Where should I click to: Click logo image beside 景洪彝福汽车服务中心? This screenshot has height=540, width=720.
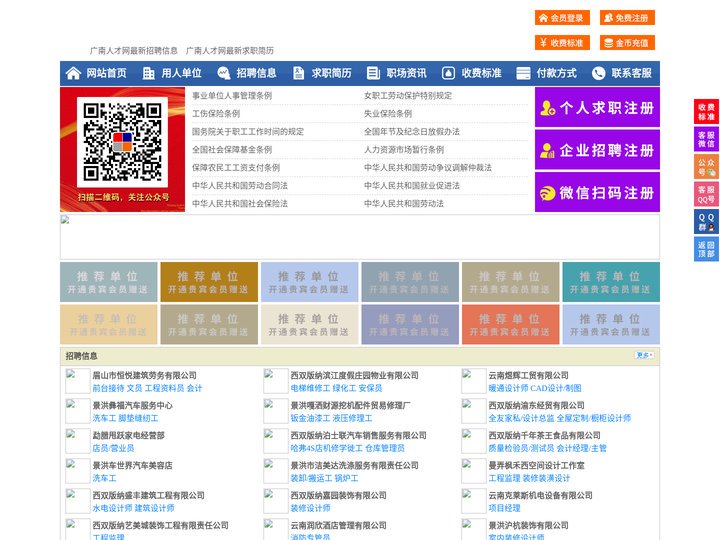(x=78, y=411)
